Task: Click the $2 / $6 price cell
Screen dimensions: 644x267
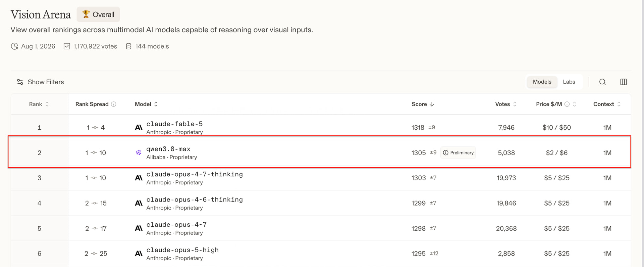Action: tap(557, 153)
